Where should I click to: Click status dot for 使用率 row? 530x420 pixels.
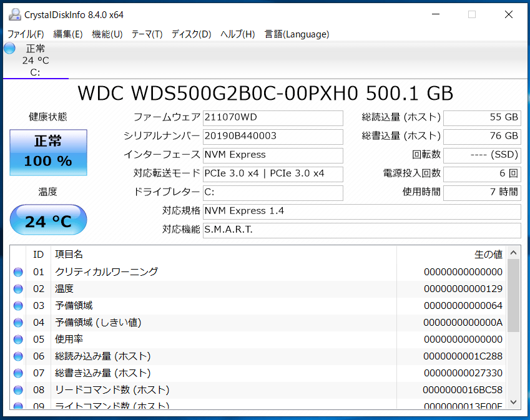[18, 339]
